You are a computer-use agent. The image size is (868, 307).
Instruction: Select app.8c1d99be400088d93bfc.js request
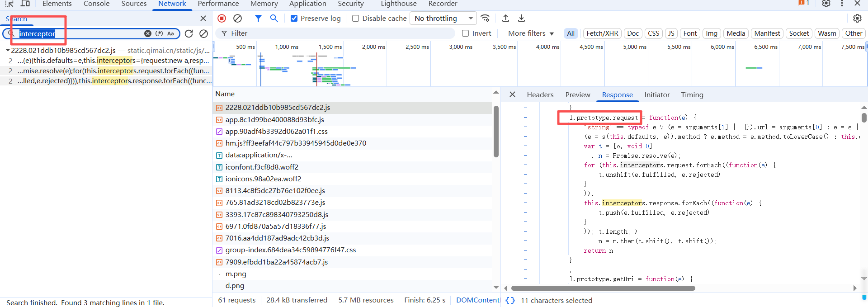353,119
